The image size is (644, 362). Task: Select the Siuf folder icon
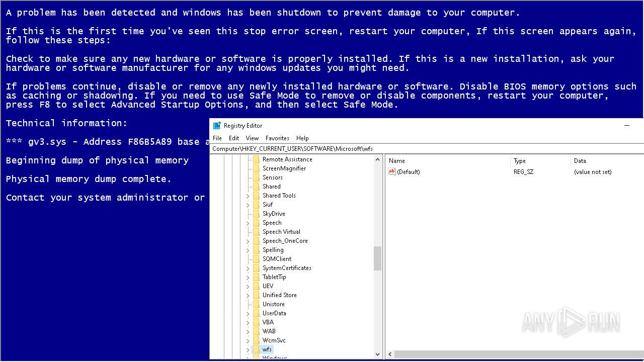256,205
